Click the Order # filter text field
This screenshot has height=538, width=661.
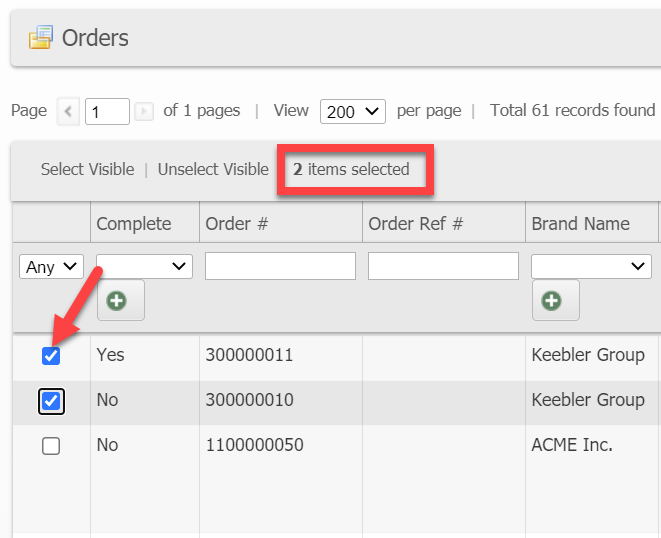(x=280, y=266)
